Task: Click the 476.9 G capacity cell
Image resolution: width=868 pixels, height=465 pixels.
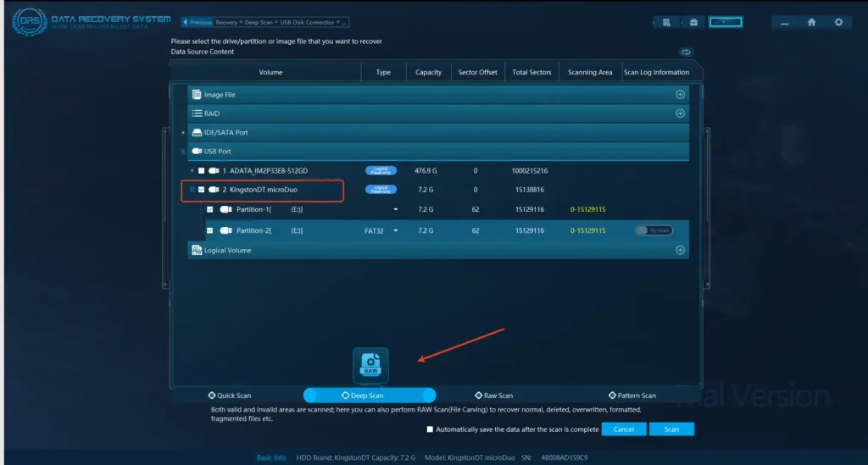Action: click(x=426, y=171)
